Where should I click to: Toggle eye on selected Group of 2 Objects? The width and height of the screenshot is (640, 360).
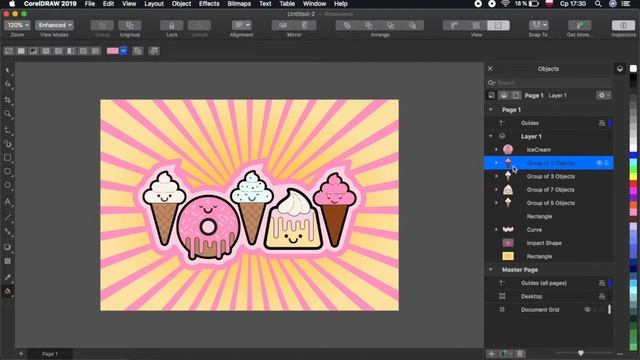[x=599, y=163]
